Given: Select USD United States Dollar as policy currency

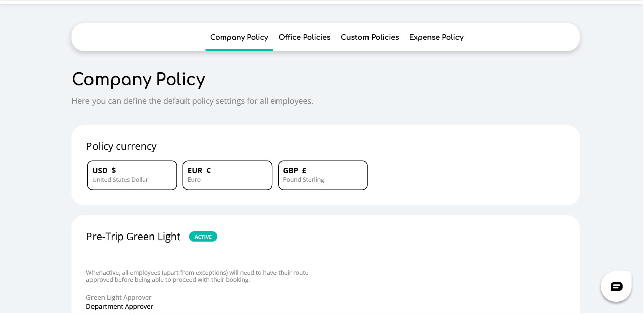Looking at the screenshot, I should pos(132,175).
